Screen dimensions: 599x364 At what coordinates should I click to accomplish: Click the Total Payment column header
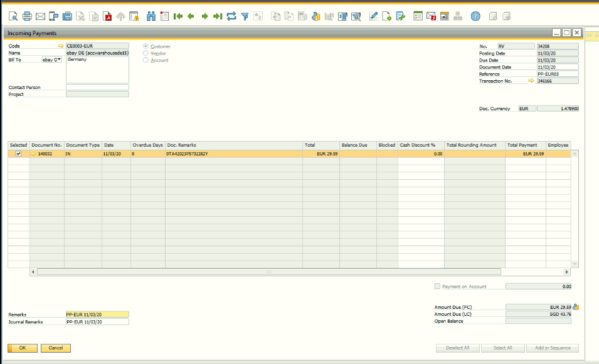(525, 145)
